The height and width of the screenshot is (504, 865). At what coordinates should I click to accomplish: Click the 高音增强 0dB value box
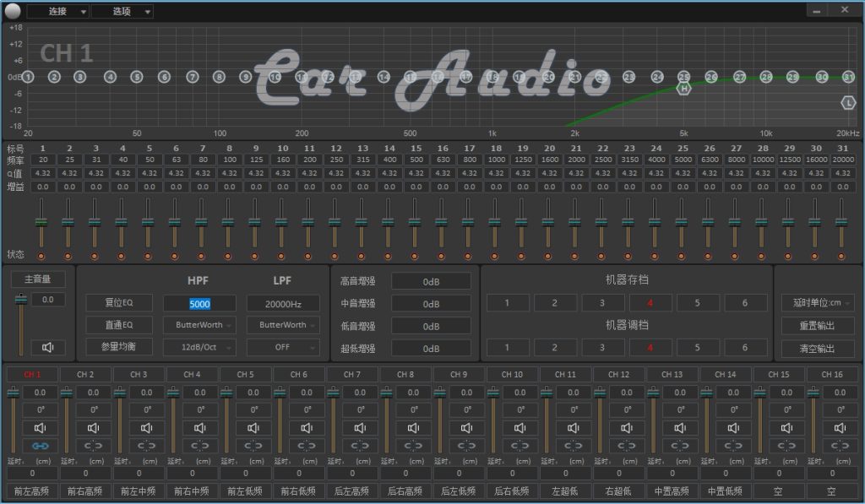coord(431,282)
